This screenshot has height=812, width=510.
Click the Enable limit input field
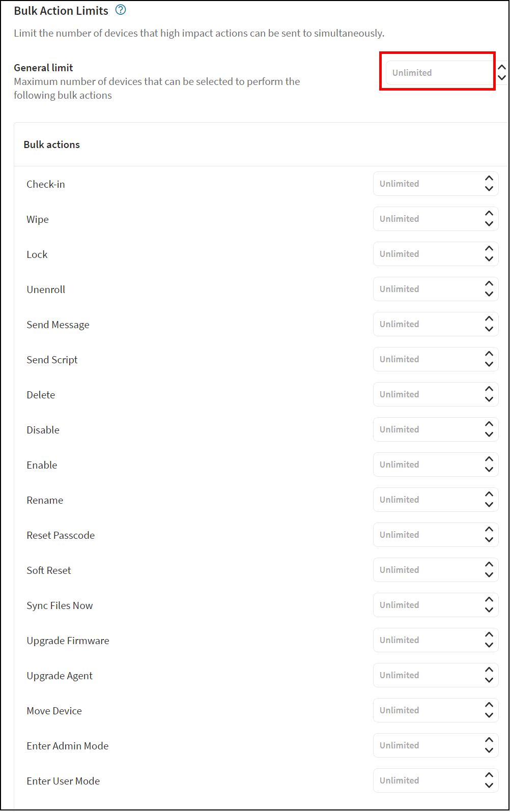428,465
